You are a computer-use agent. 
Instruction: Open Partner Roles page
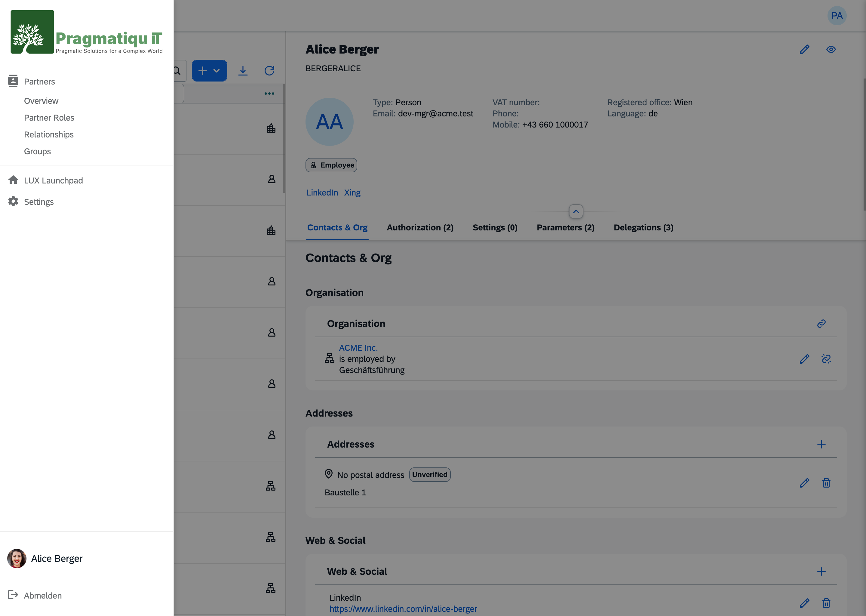[49, 118]
